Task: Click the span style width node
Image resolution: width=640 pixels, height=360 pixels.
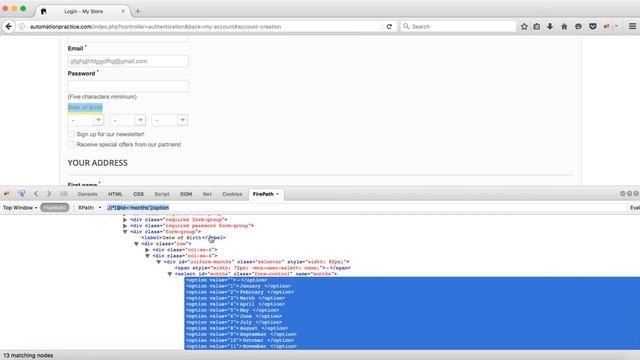Action: pos(262,268)
